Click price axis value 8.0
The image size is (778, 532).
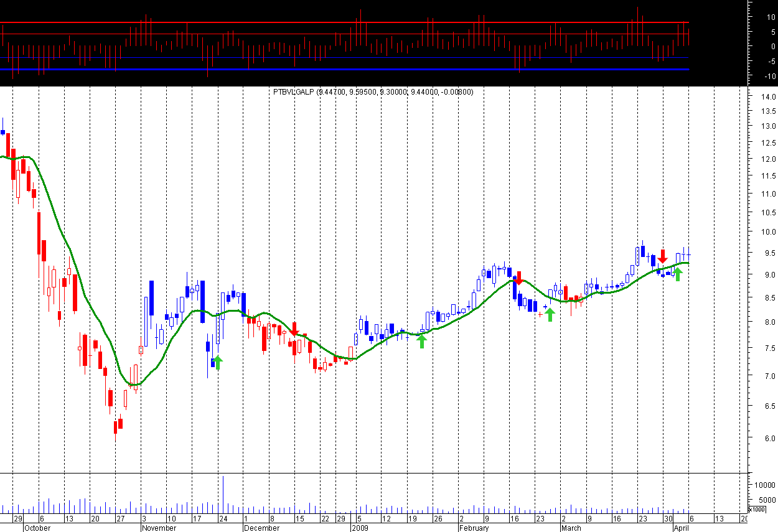point(769,322)
